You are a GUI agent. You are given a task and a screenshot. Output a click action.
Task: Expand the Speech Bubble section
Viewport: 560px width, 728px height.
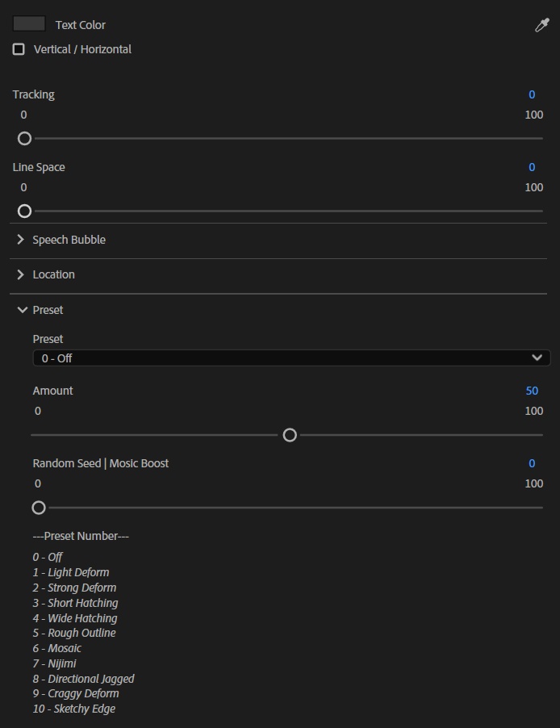pyautogui.click(x=21, y=240)
